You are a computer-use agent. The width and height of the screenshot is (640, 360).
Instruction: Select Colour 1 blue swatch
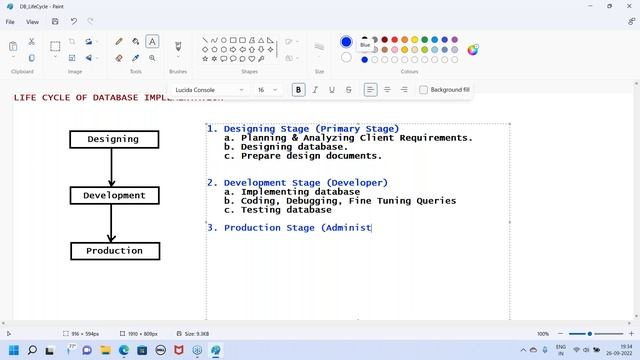(346, 42)
